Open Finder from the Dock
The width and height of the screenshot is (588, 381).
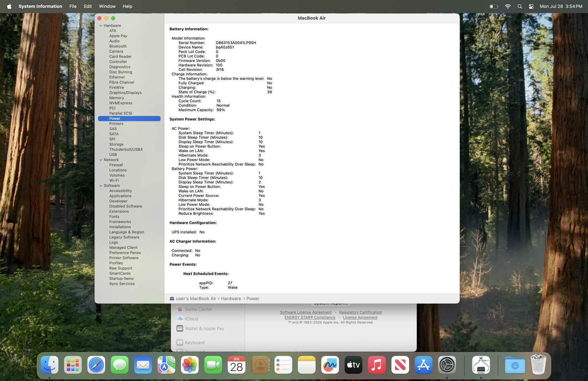coord(49,365)
